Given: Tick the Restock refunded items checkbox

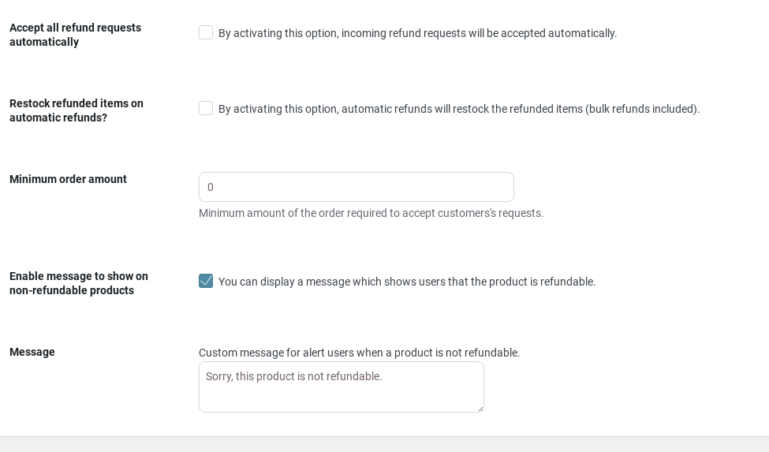Looking at the screenshot, I should (x=206, y=108).
